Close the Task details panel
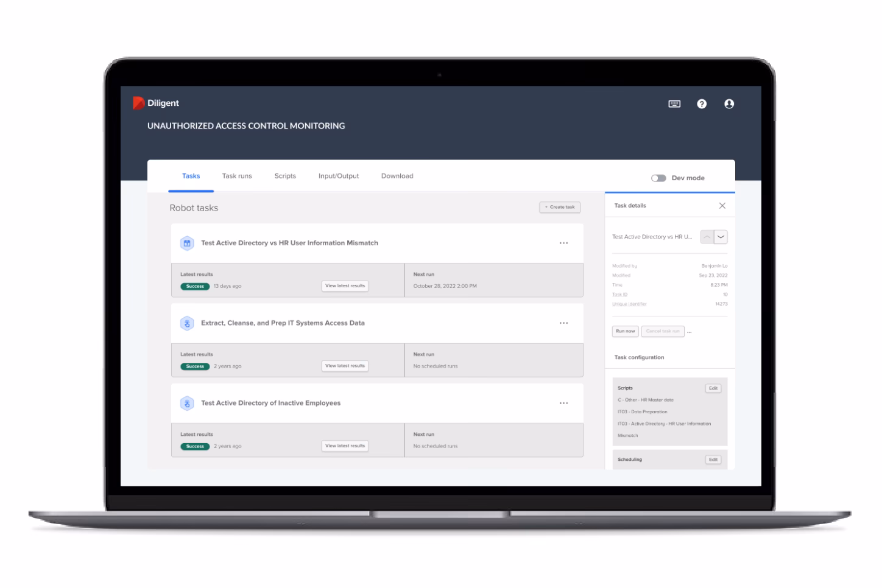 722,206
